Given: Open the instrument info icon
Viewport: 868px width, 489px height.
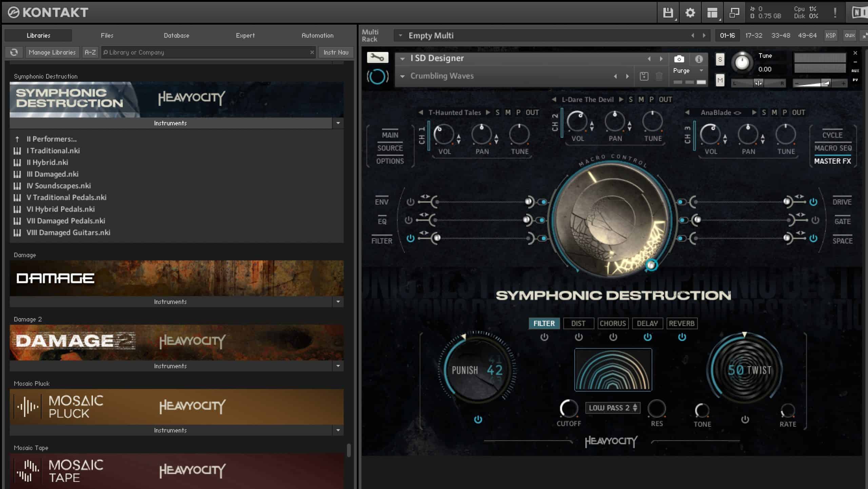Looking at the screenshot, I should click(699, 59).
